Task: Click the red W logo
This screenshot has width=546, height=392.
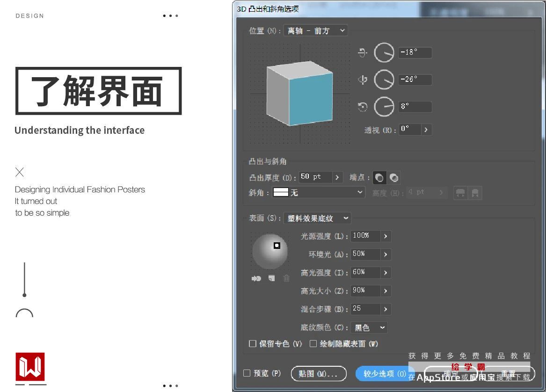Action: 30,367
